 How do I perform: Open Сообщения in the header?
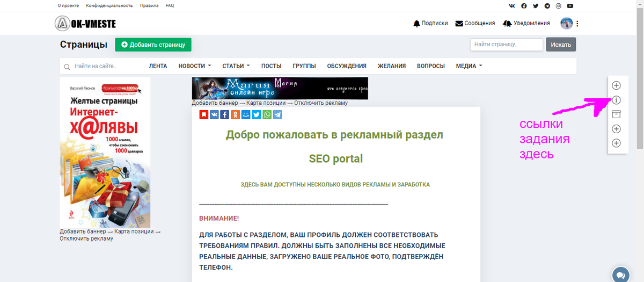coord(475,23)
